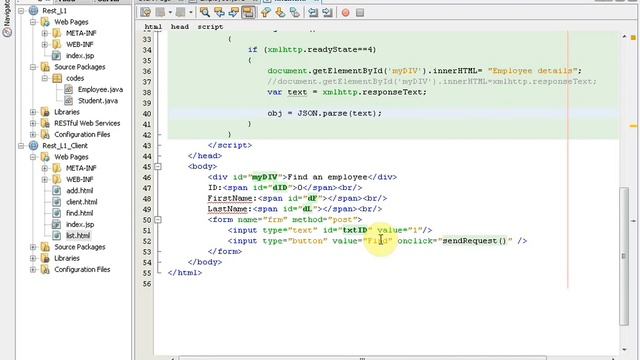Click client.html file icon
Image resolution: width=640 pixels, height=360 pixels.
click(57, 202)
